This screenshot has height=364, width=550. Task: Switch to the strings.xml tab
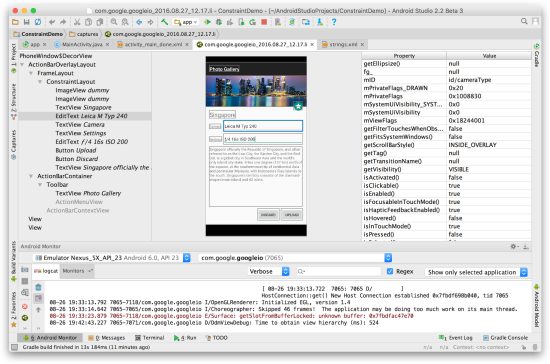[343, 45]
